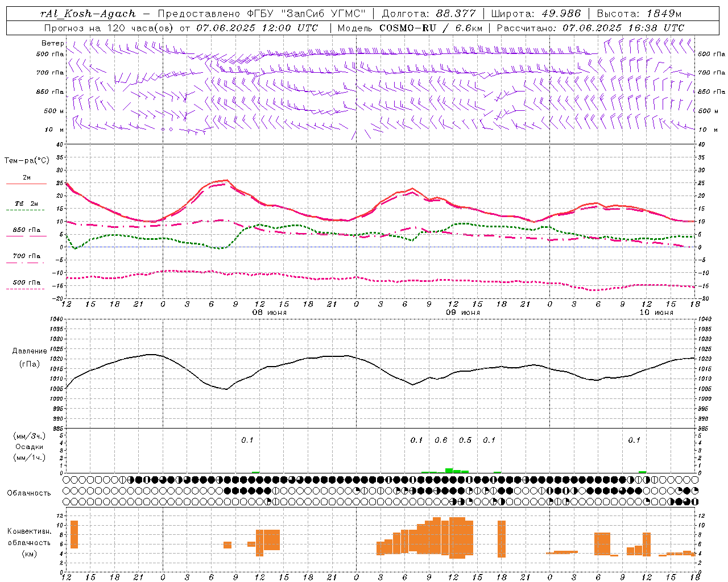
Task: Click the 0.6 precipitation amount value
Action: (x=441, y=440)
